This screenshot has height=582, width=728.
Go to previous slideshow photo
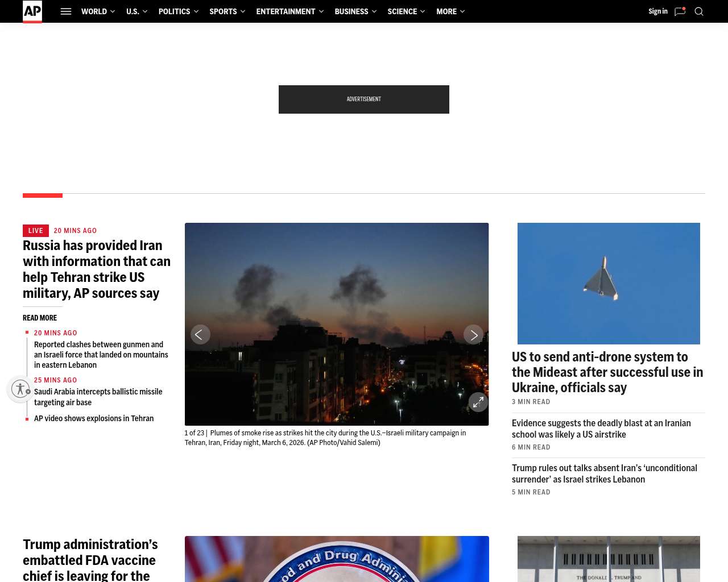[x=200, y=335]
